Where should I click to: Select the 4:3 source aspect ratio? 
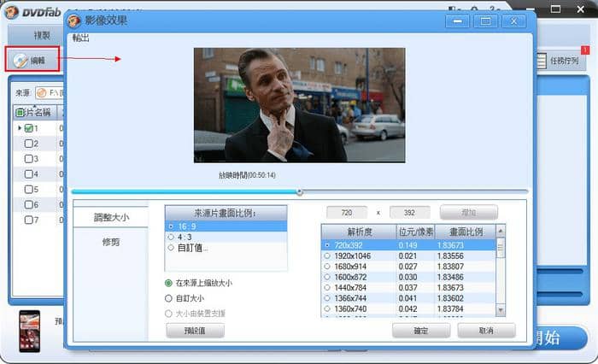point(226,237)
